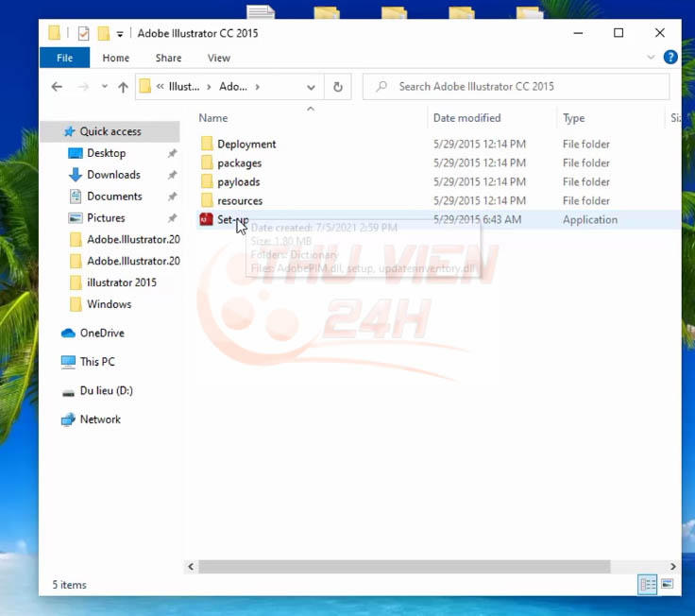The height and width of the screenshot is (616, 695).
Task: Open Explorer help question mark
Action: coord(670,58)
